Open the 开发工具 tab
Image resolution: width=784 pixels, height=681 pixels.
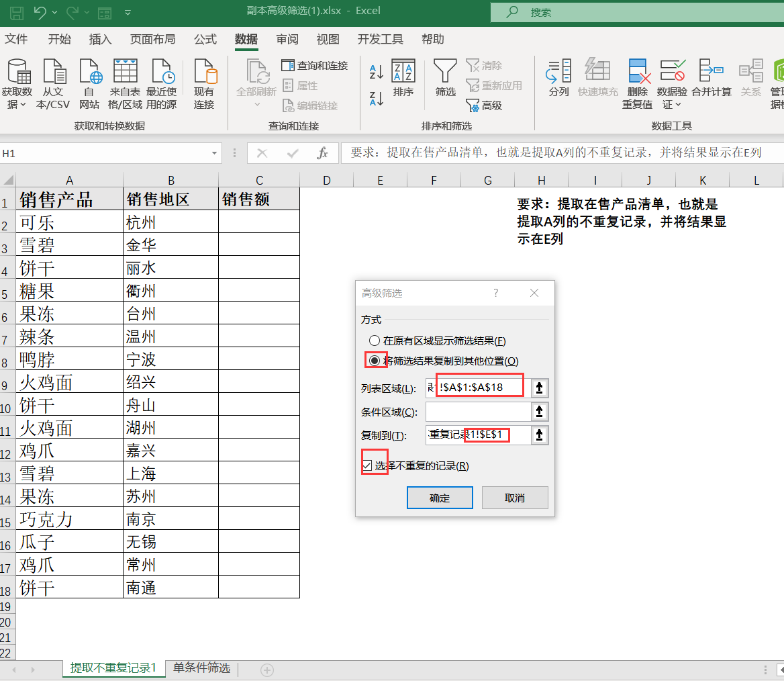[380, 39]
